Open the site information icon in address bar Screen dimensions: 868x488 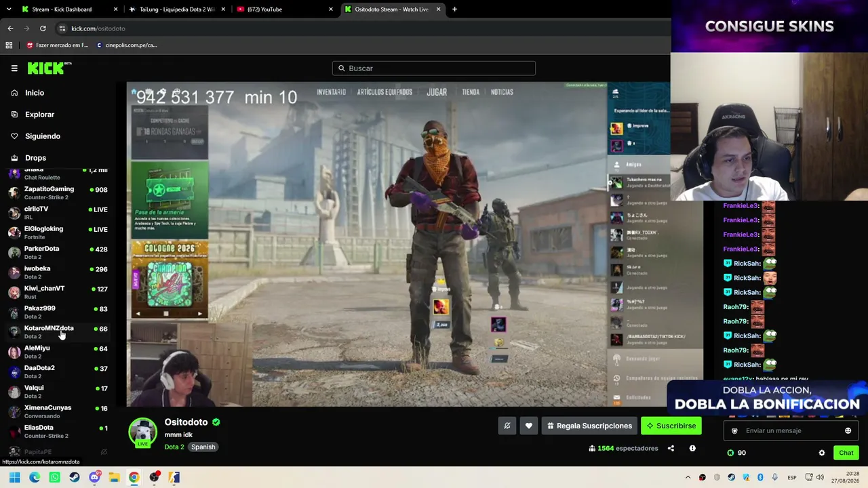point(62,28)
